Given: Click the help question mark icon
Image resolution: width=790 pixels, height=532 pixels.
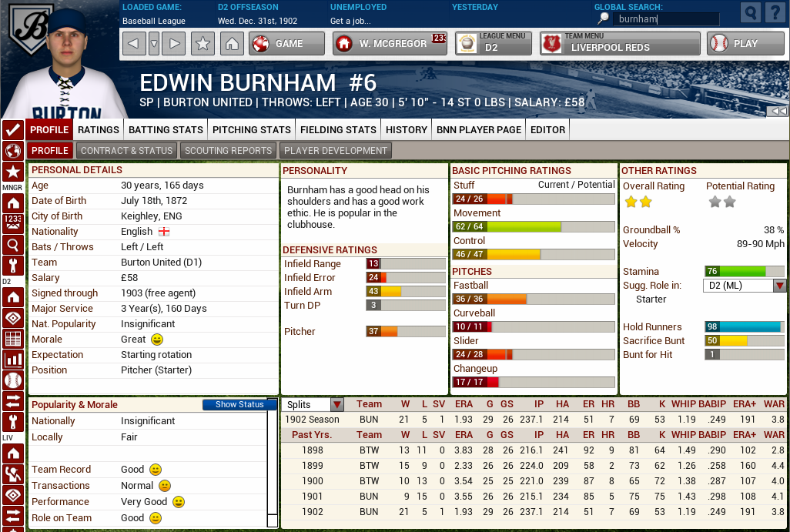Looking at the screenshot, I should tap(775, 12).
